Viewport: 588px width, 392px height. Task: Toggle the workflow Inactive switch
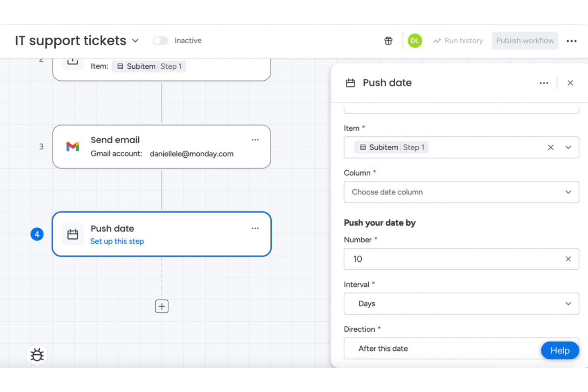[x=160, y=41]
